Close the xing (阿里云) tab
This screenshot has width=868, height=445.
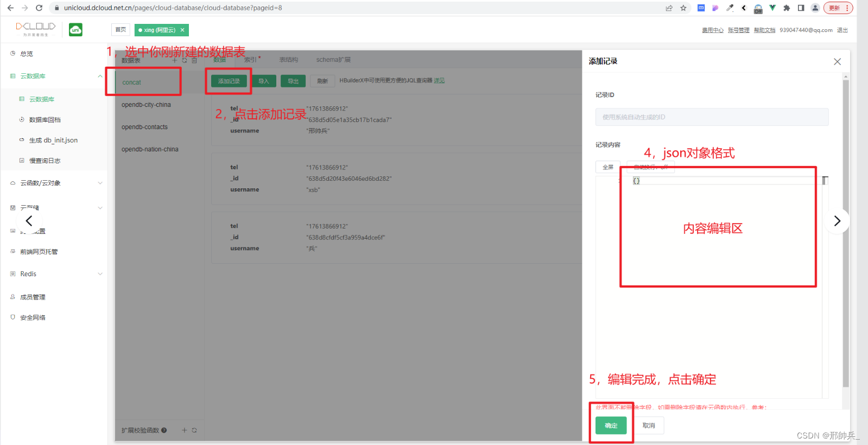click(182, 30)
